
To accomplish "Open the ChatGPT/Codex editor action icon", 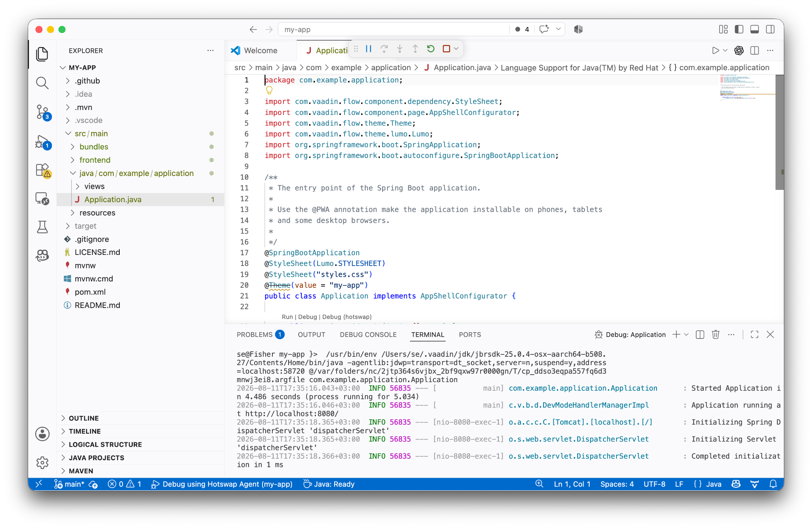I will (x=739, y=50).
